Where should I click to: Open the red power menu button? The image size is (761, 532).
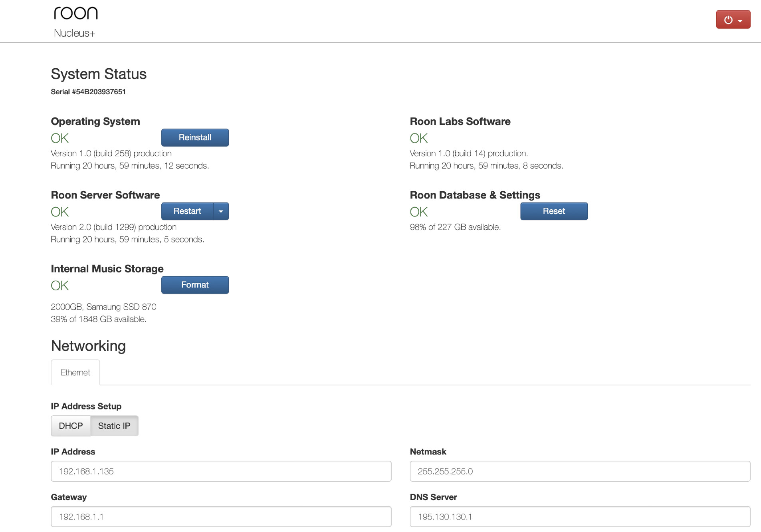(x=733, y=20)
